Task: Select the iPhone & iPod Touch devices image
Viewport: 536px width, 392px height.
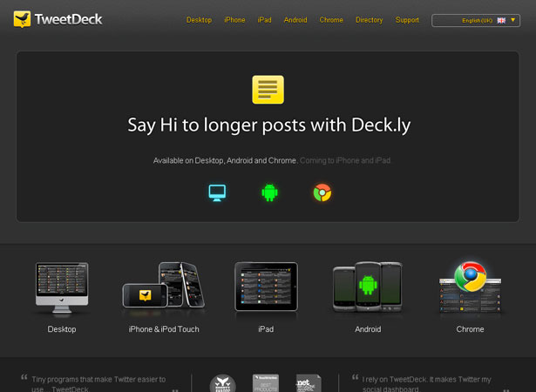Action: [163, 285]
